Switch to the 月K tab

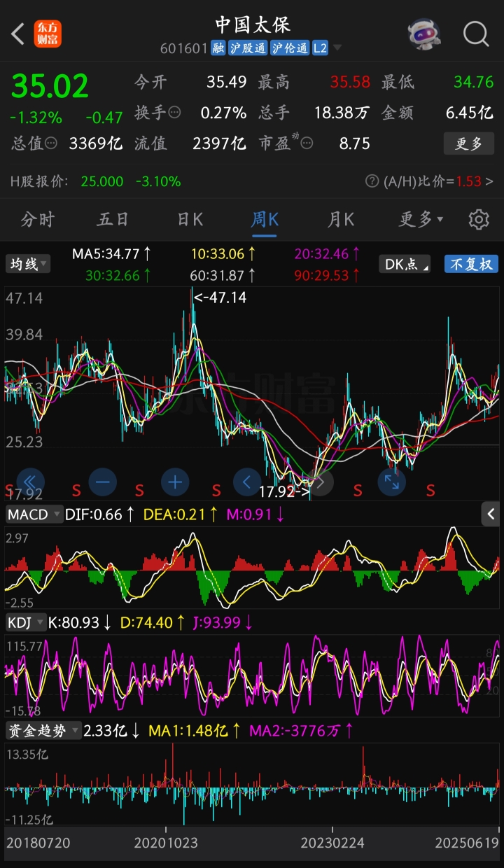(x=341, y=219)
